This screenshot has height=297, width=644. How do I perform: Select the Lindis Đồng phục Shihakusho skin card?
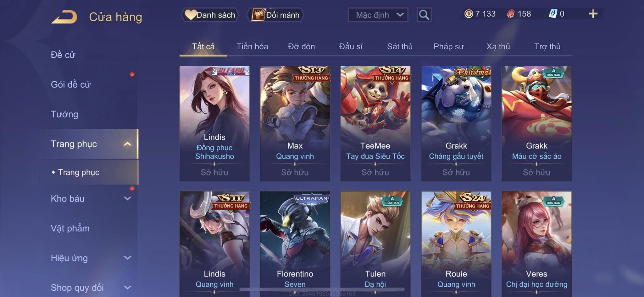pyautogui.click(x=214, y=123)
